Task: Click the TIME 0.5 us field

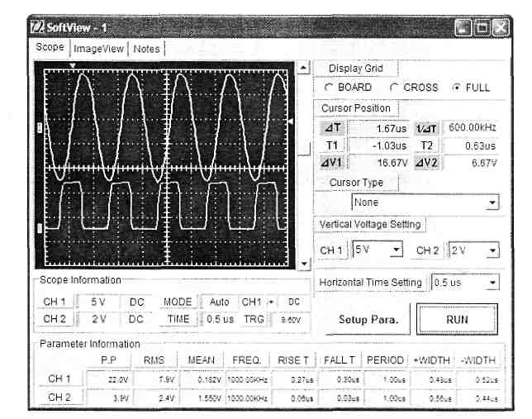Action: coord(221,319)
